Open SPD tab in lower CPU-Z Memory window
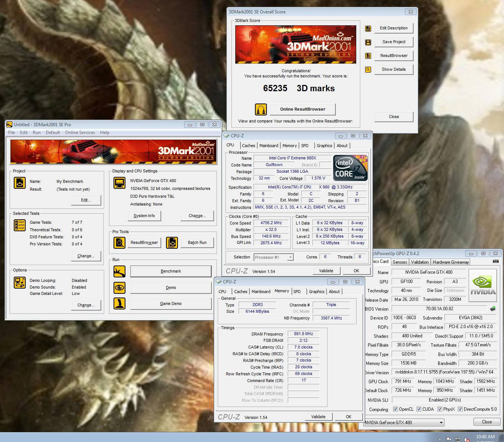Screen dimensions: 504x442 (x=297, y=292)
